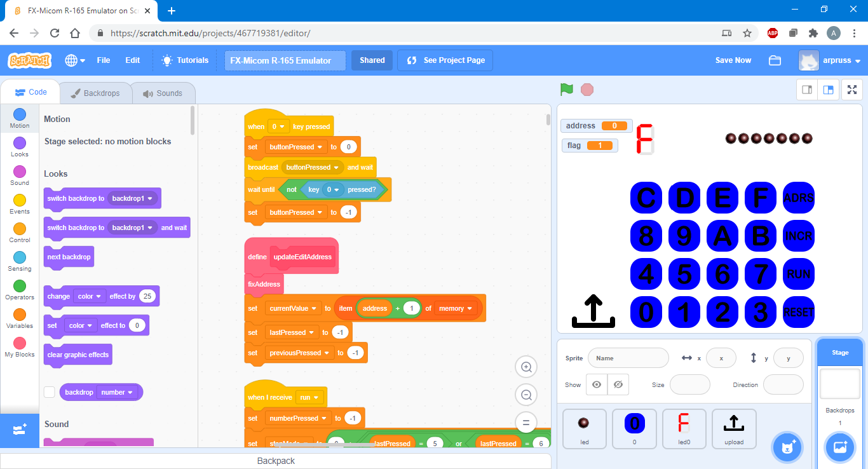Select the led sprite thumbnail
868x469 pixels.
pyautogui.click(x=584, y=429)
